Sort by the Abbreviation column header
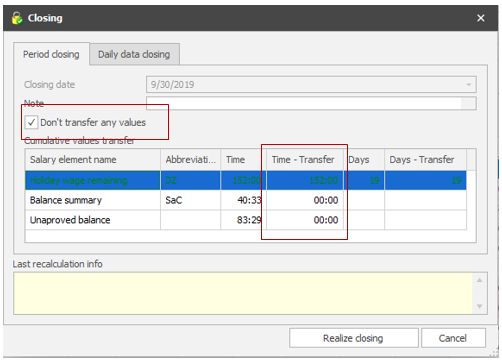This screenshot has width=502, height=361. pos(190,160)
